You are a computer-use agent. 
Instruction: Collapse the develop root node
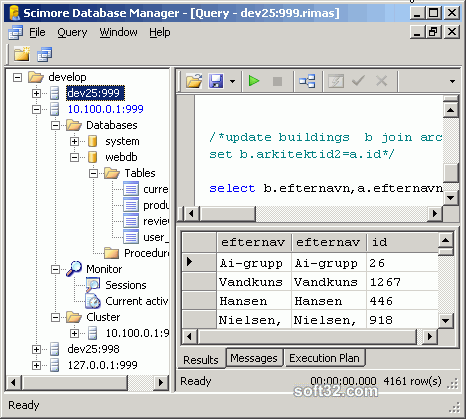pos(17,78)
